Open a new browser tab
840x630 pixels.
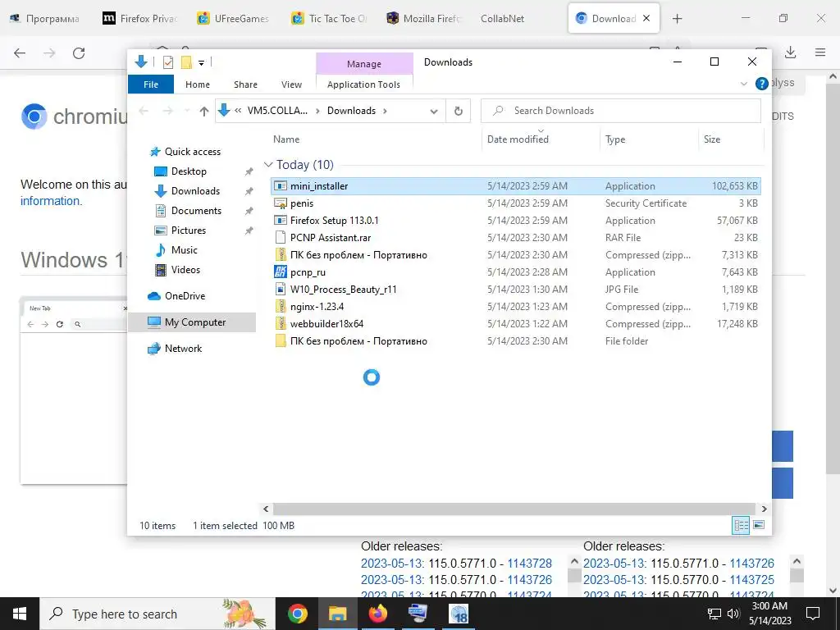[677, 18]
